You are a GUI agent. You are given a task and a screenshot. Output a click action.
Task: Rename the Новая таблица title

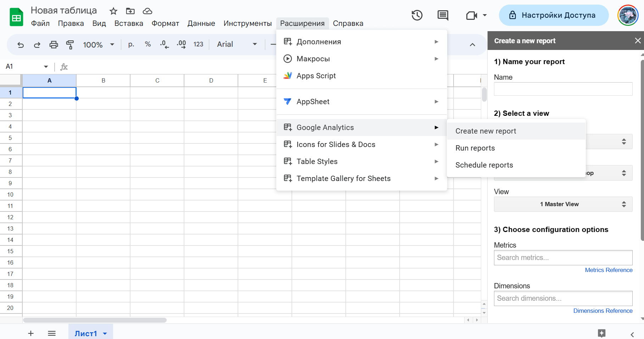[64, 10]
